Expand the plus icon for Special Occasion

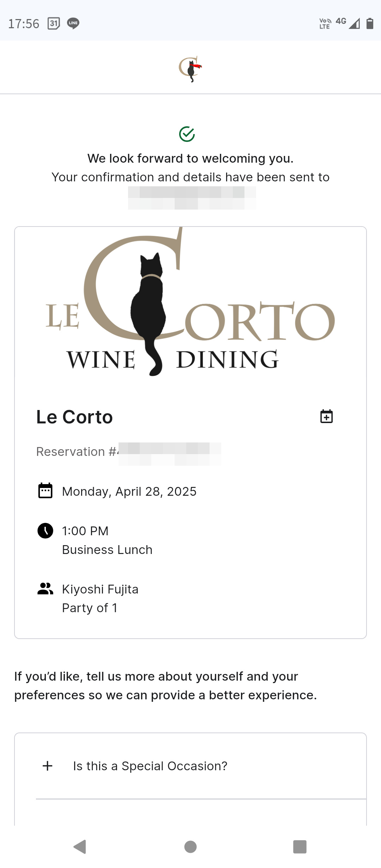[x=47, y=766]
